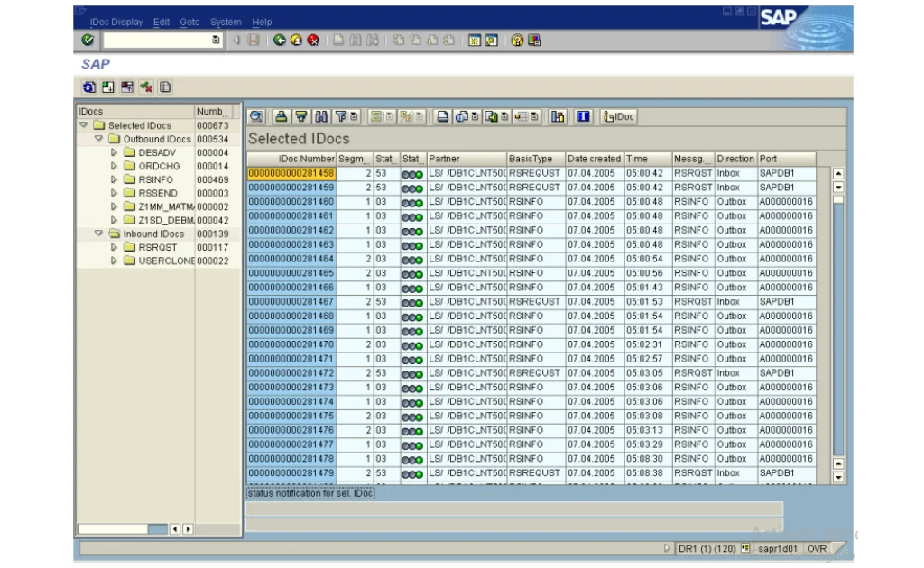Click the sapr1d01 server name in status bar

tap(777, 548)
